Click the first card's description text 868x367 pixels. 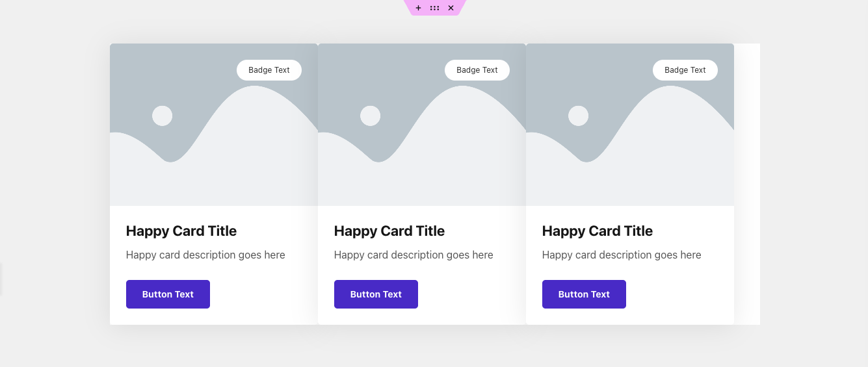click(x=205, y=255)
